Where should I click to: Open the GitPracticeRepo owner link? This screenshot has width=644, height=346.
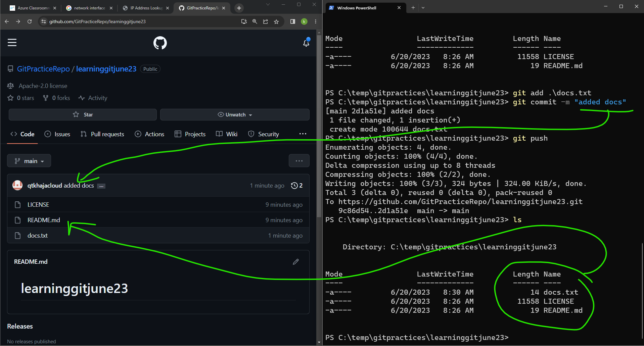pyautogui.click(x=43, y=69)
